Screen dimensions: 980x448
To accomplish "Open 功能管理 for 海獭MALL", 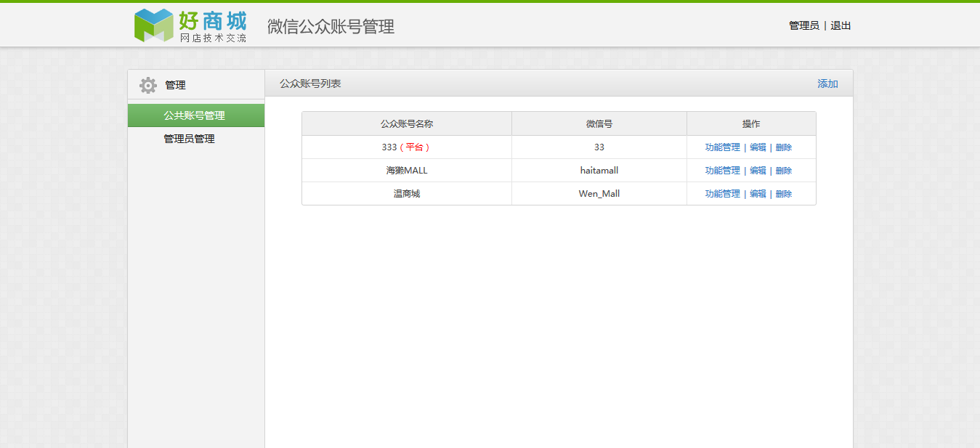I will pos(722,171).
